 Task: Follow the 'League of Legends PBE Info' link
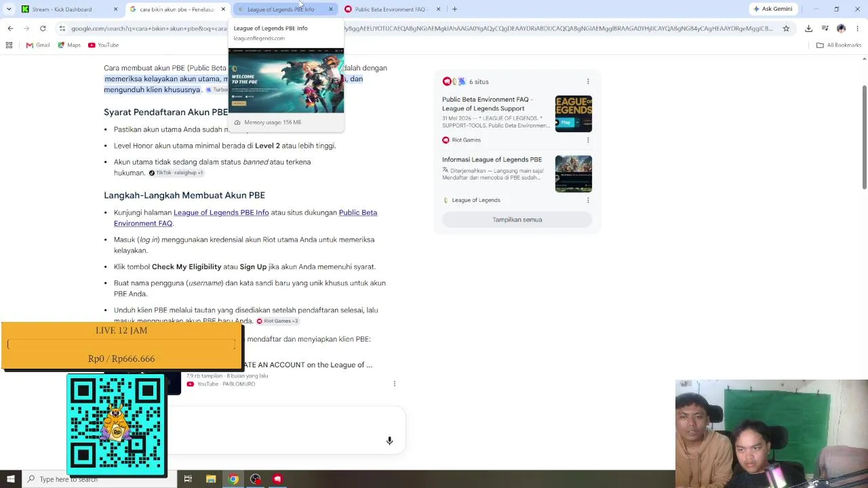pos(221,212)
